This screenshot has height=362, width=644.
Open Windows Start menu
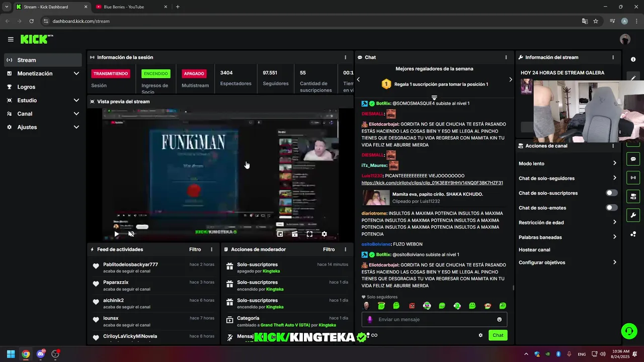(x=11, y=354)
